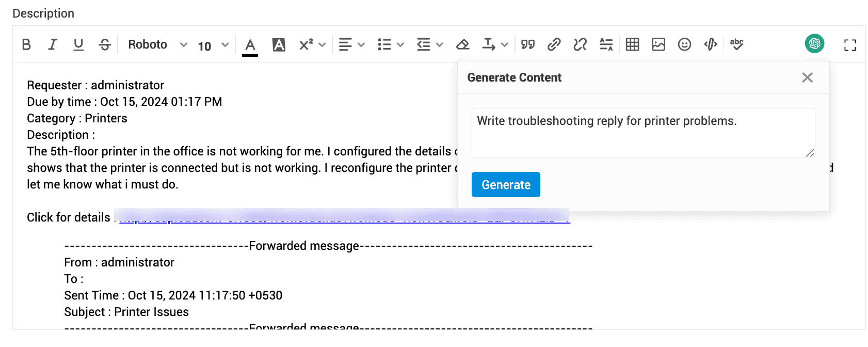Open the emoji picker
This screenshot has height=347, width=868.
pos(685,45)
